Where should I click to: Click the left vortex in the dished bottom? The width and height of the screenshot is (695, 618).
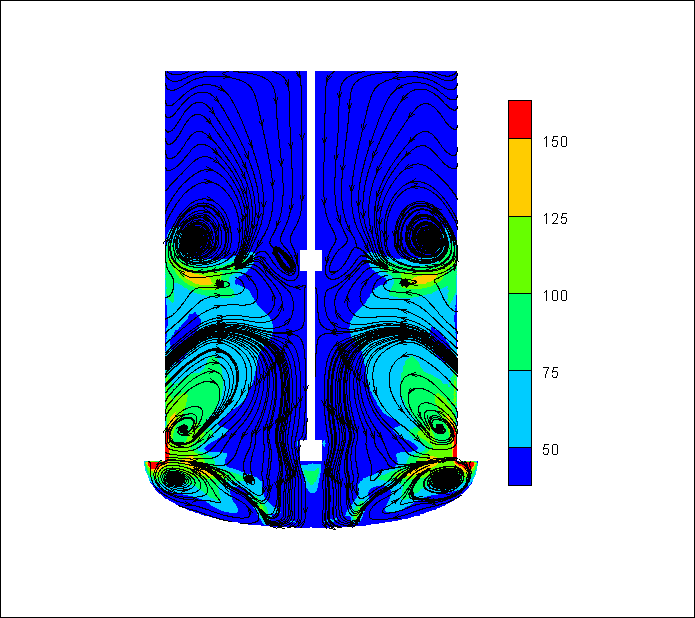click(176, 479)
